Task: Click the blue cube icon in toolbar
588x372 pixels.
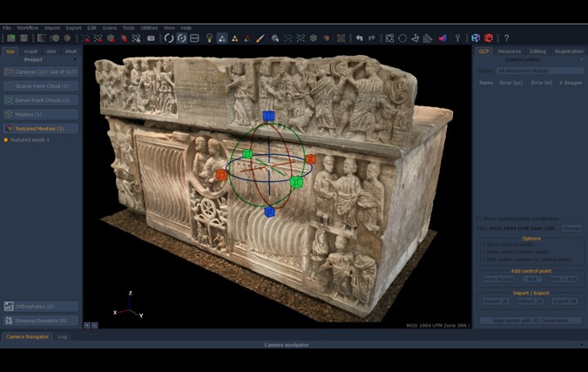Action: point(476,38)
